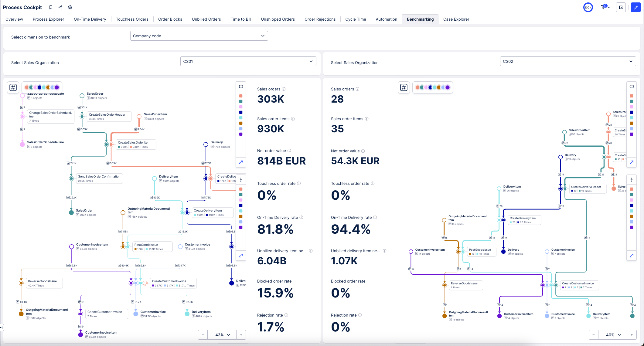Expand the CS01 upper panel with the arrow icon
Screen dimensions: 644x346
(241, 162)
